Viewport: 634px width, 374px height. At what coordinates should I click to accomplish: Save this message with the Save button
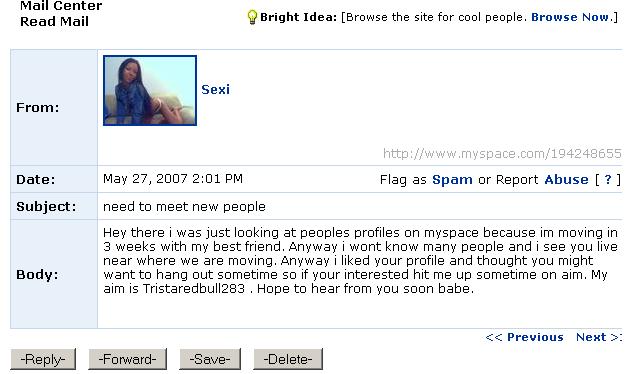[x=210, y=359]
